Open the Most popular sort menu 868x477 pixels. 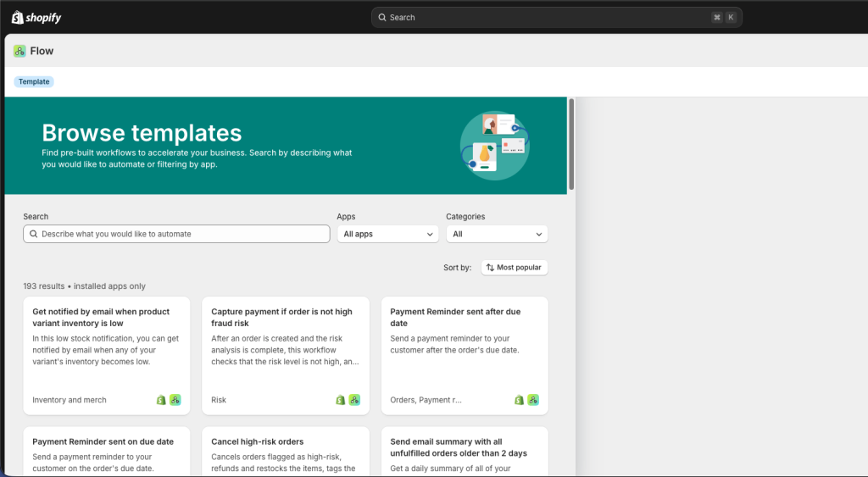514,268
